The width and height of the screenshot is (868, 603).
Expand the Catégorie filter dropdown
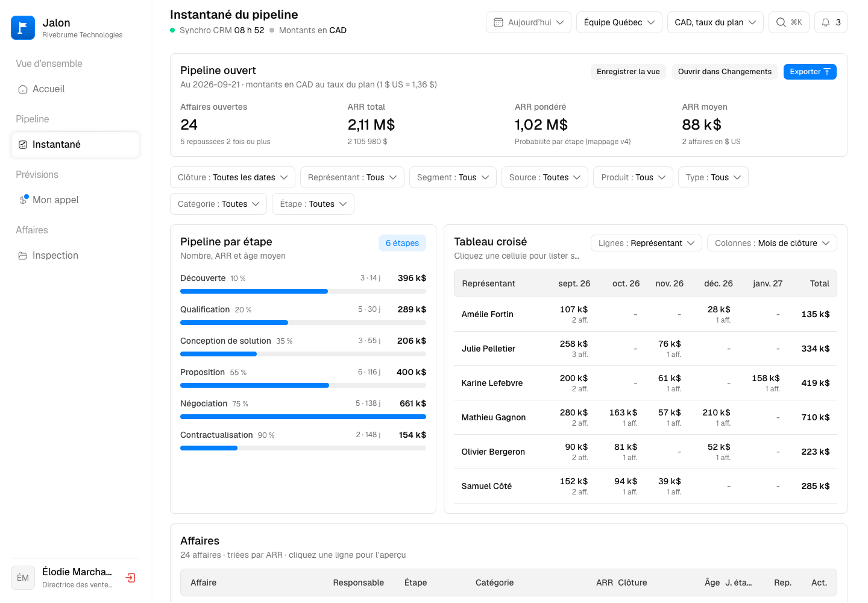coord(219,204)
